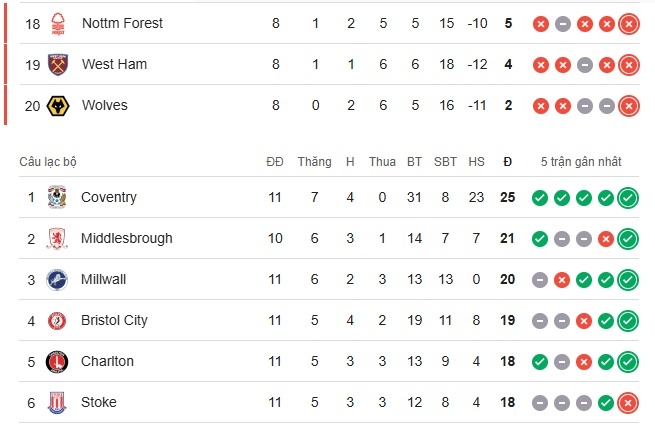Click the Đ points column header
The width and height of the screenshot is (655, 425).
(508, 161)
